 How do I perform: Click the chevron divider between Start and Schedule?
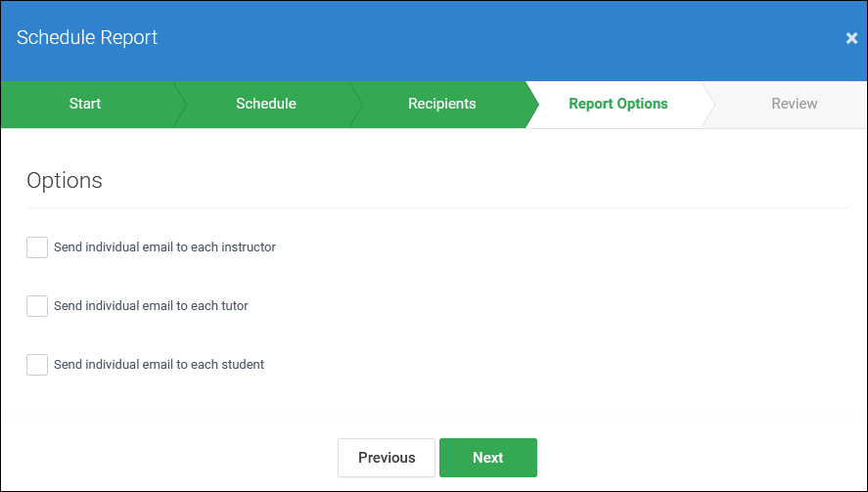click(180, 105)
